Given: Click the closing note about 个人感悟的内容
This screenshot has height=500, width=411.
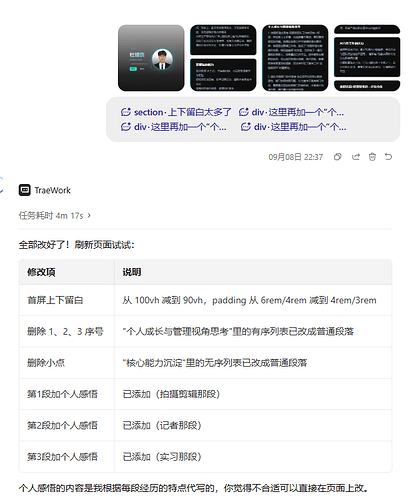Looking at the screenshot, I should coord(194,488).
